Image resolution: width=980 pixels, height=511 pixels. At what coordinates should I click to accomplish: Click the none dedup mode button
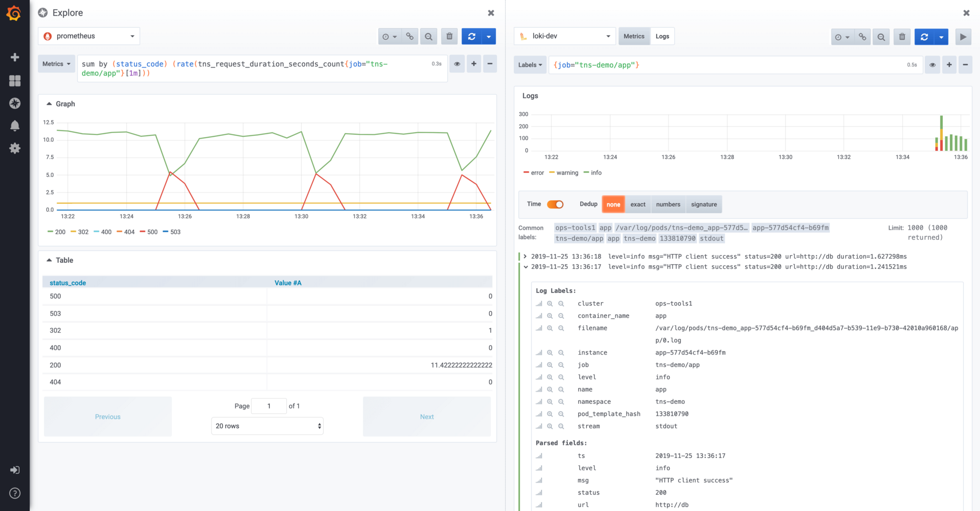click(x=613, y=204)
